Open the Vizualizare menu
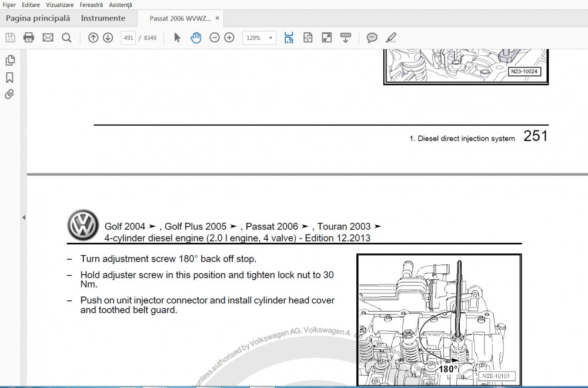 pyautogui.click(x=59, y=5)
